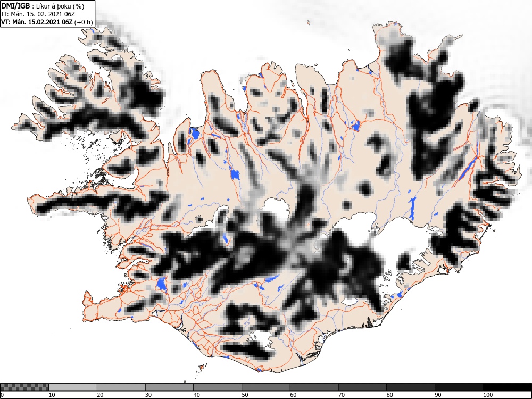Screen dimensions: 532x399
Task: Click the legend label '0'
Action: [2, 395]
